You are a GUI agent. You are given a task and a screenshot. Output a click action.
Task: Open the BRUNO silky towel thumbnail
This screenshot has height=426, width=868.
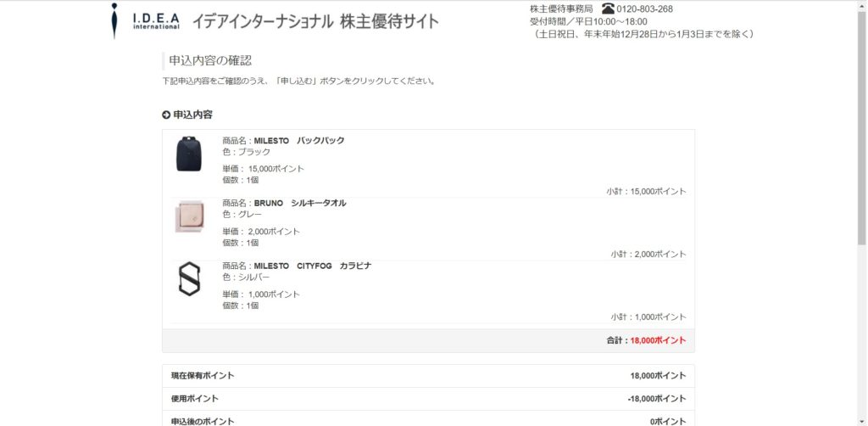point(189,216)
